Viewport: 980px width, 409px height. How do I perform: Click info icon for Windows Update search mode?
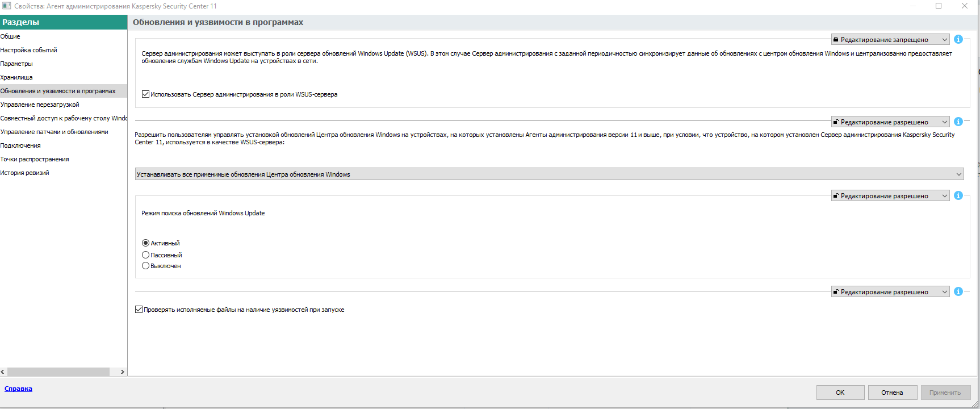[x=958, y=195]
